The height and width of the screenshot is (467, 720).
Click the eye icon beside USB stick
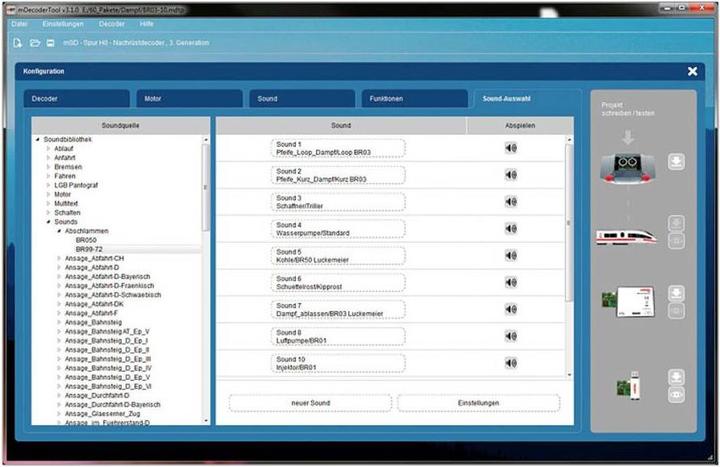tap(675, 394)
